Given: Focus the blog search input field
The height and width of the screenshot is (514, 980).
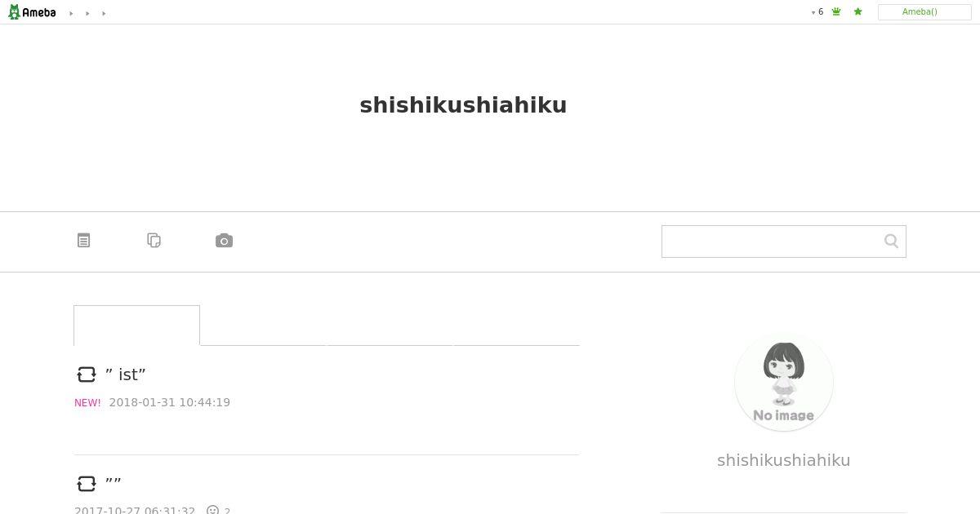Looking at the screenshot, I should pos(772,241).
